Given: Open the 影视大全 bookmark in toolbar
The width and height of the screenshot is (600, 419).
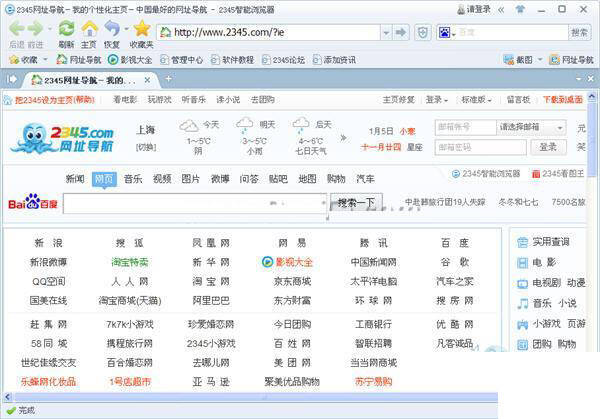Looking at the screenshot, I should click(130, 60).
